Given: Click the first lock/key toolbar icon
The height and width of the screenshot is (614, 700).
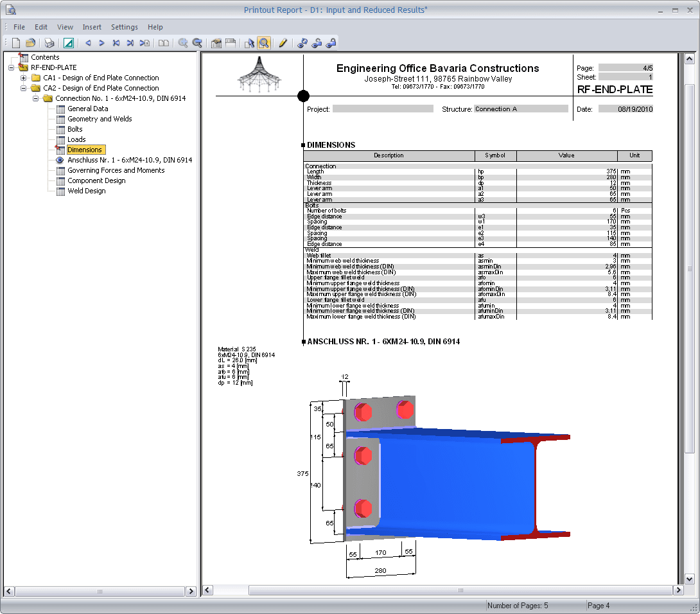Looking at the screenshot, I should (x=302, y=43).
